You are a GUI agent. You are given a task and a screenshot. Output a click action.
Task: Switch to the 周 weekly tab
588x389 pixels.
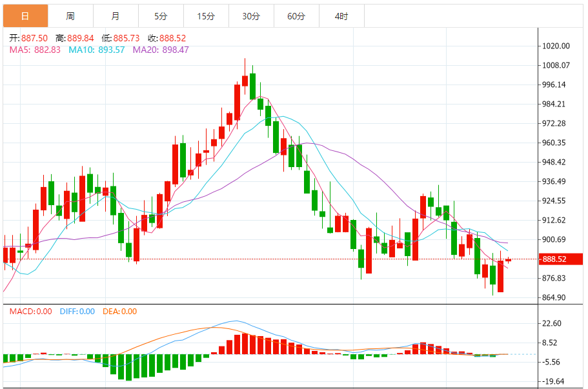[x=70, y=15]
